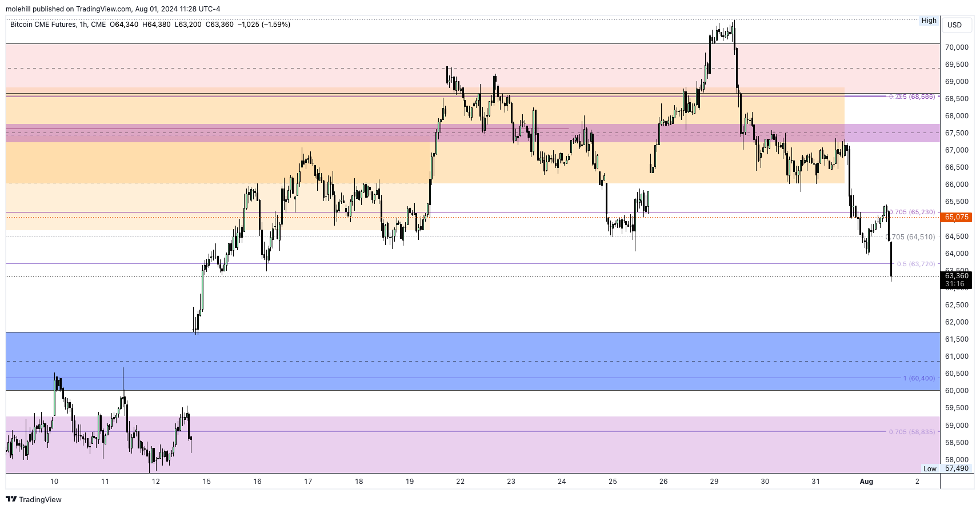Click date 17 on the time axis
Screen dimensions: 980x509
[x=308, y=482]
